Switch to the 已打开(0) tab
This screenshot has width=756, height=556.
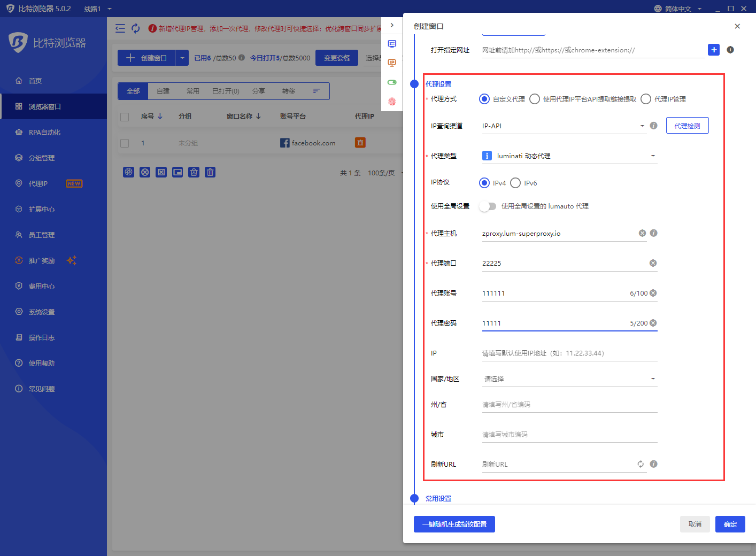[x=225, y=91]
